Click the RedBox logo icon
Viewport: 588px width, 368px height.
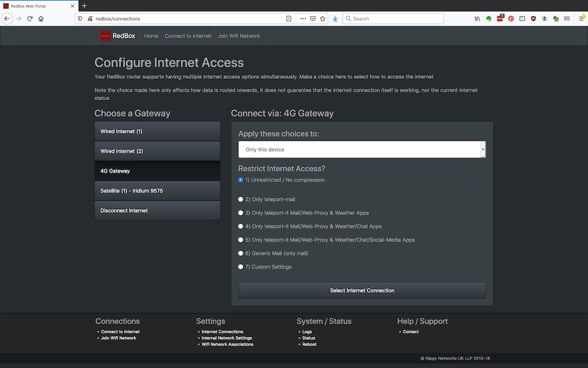coord(106,36)
